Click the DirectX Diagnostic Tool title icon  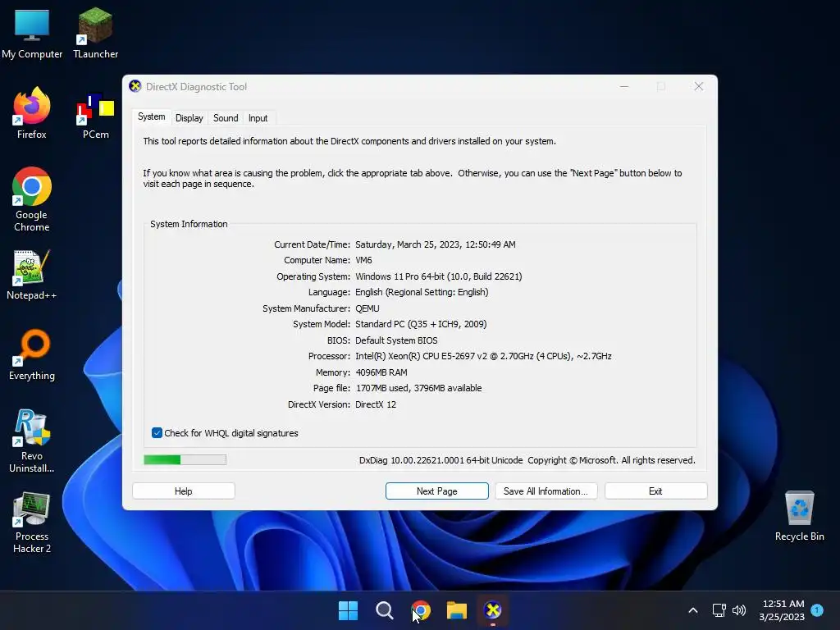(x=135, y=86)
